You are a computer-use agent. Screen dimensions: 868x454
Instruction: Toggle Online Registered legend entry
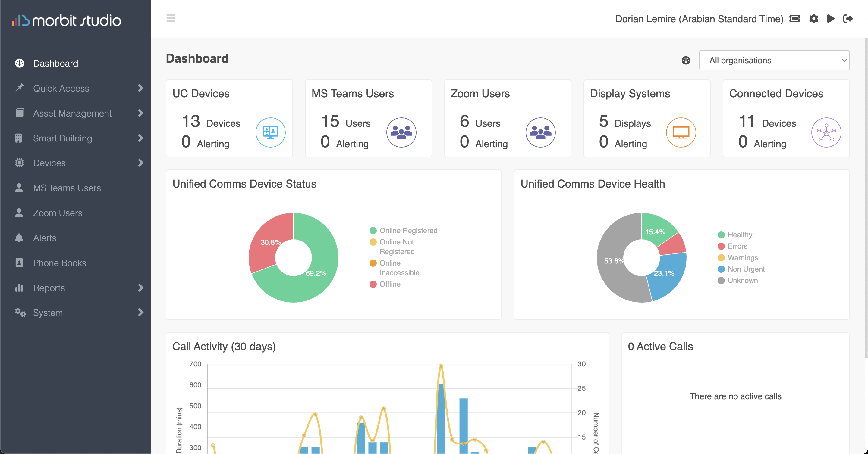(x=403, y=231)
